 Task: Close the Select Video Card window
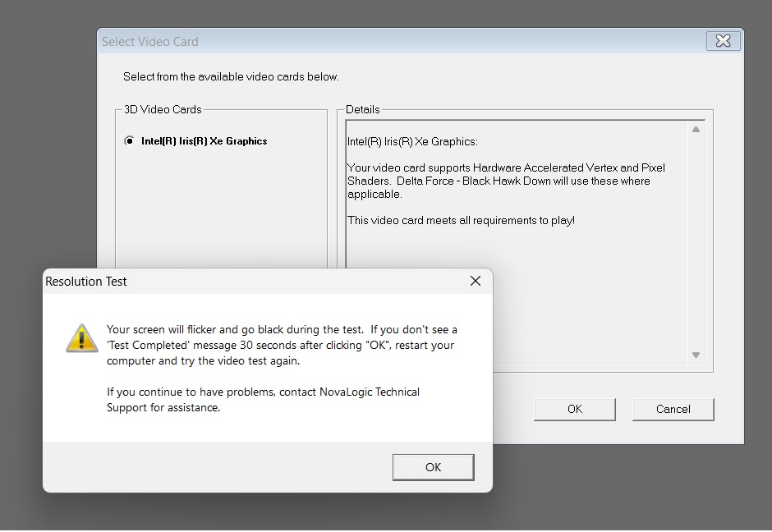pos(723,41)
